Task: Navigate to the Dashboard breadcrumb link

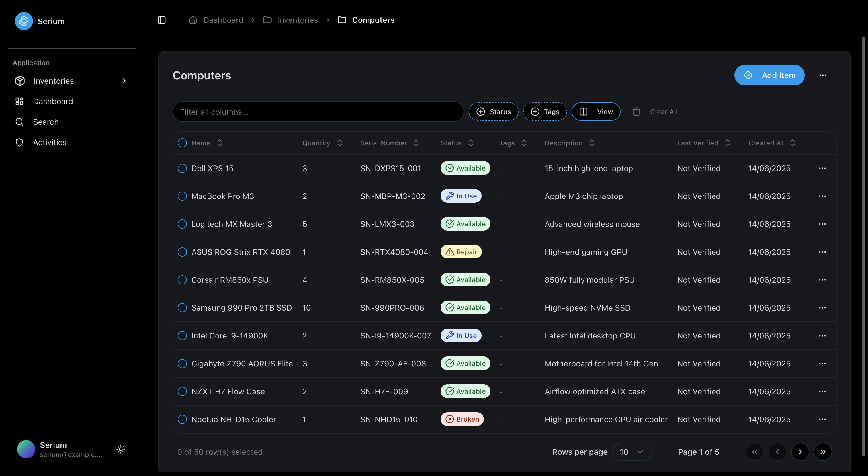Action: coord(223,20)
